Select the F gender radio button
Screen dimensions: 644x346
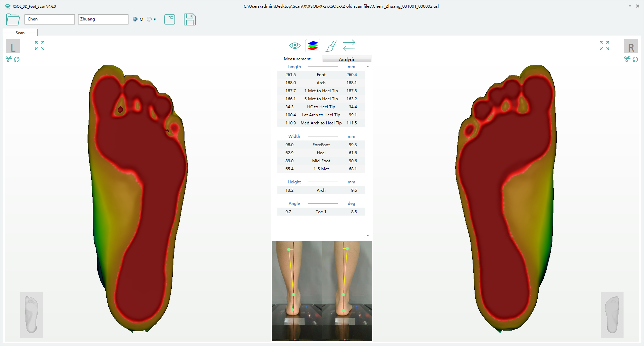[x=149, y=19]
